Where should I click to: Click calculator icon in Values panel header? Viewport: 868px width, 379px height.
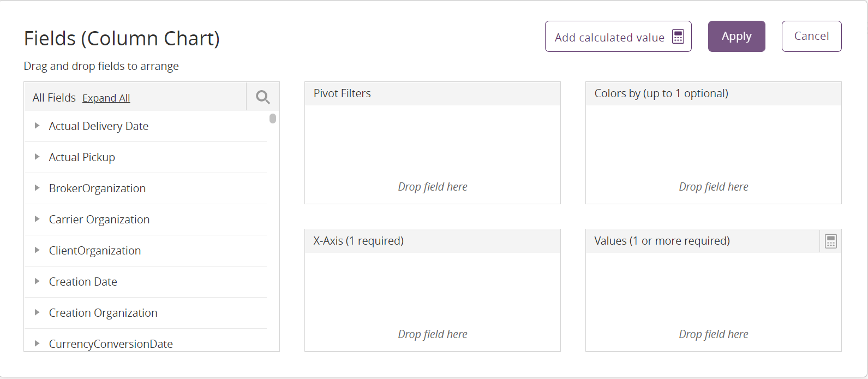coord(830,241)
